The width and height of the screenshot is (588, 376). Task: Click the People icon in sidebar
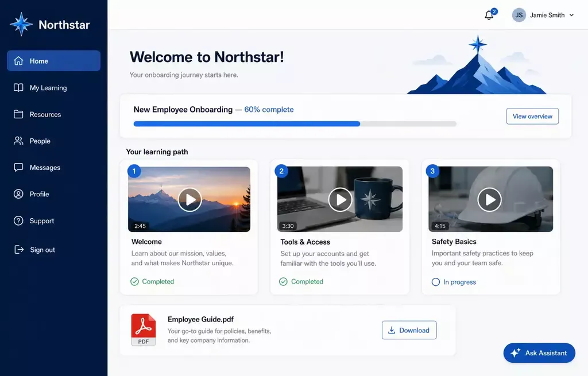[18, 141]
